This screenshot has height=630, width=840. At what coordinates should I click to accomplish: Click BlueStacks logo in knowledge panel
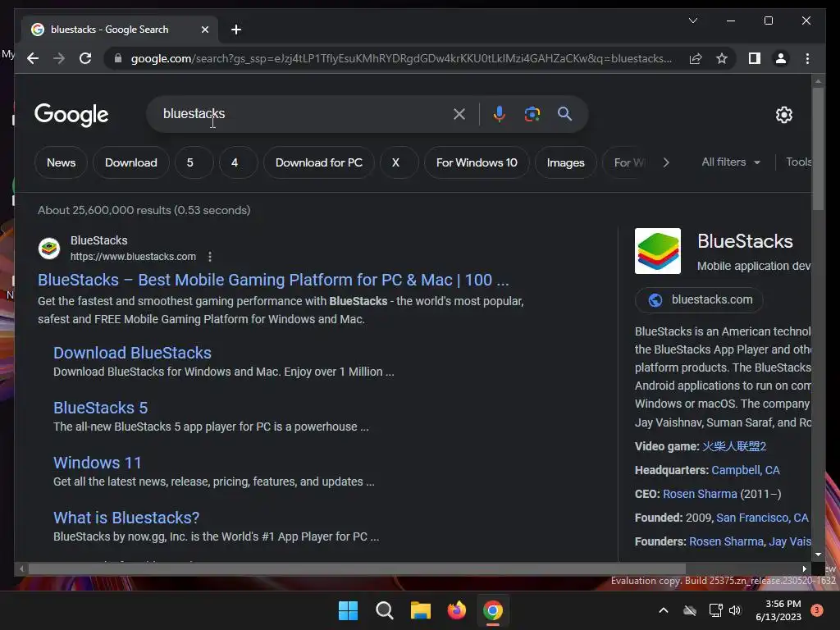657,251
